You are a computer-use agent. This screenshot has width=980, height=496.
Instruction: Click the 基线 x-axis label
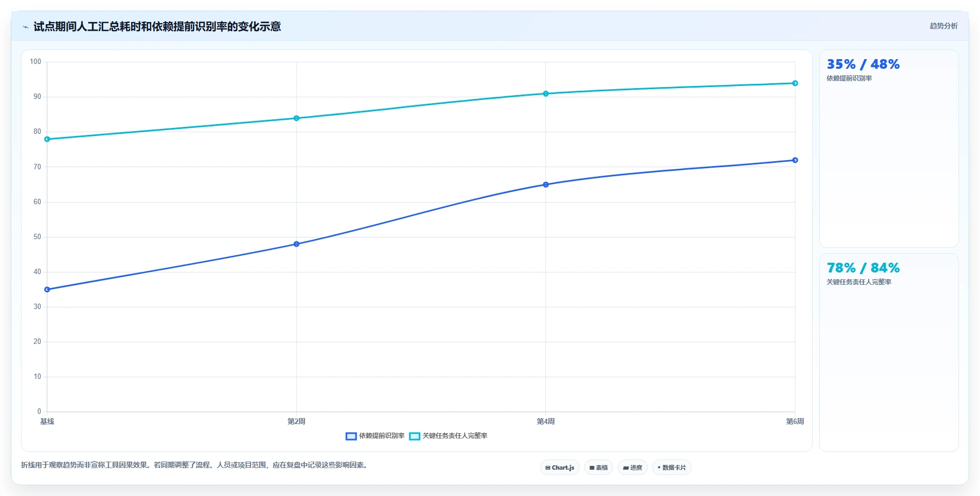[x=47, y=421]
